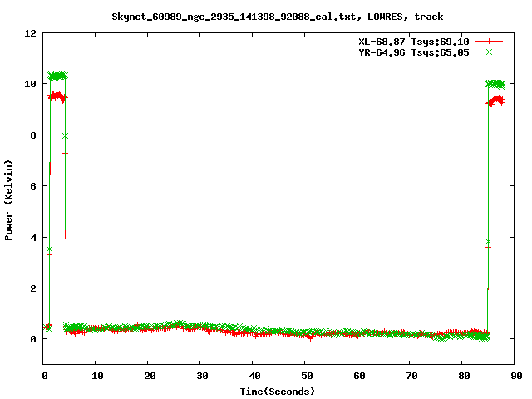The height and width of the screenshot is (399, 532).
Task: Click the 12 tick label on power axis
Action: click(31, 33)
